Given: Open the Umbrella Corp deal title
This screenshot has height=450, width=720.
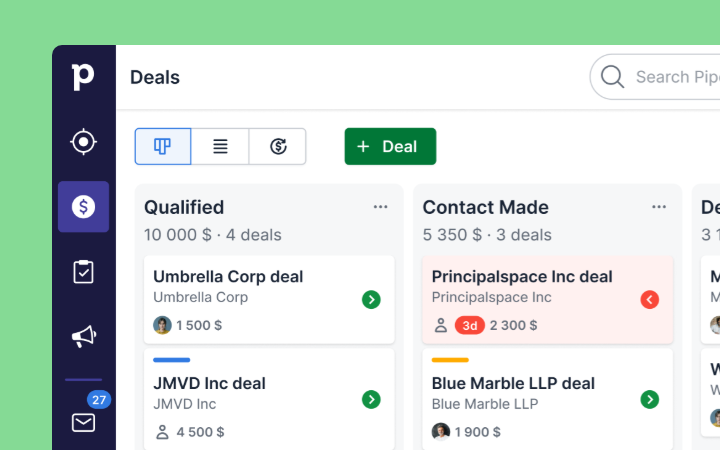Looking at the screenshot, I should pos(228,276).
